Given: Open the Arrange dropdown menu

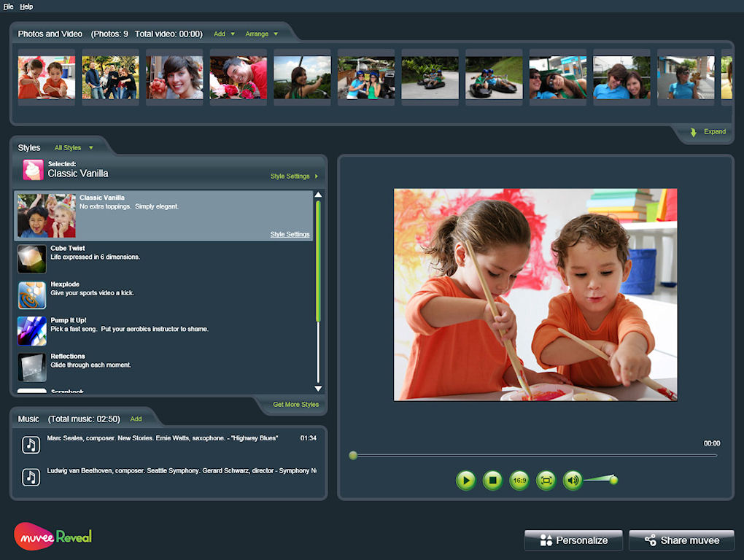Looking at the screenshot, I should point(261,34).
